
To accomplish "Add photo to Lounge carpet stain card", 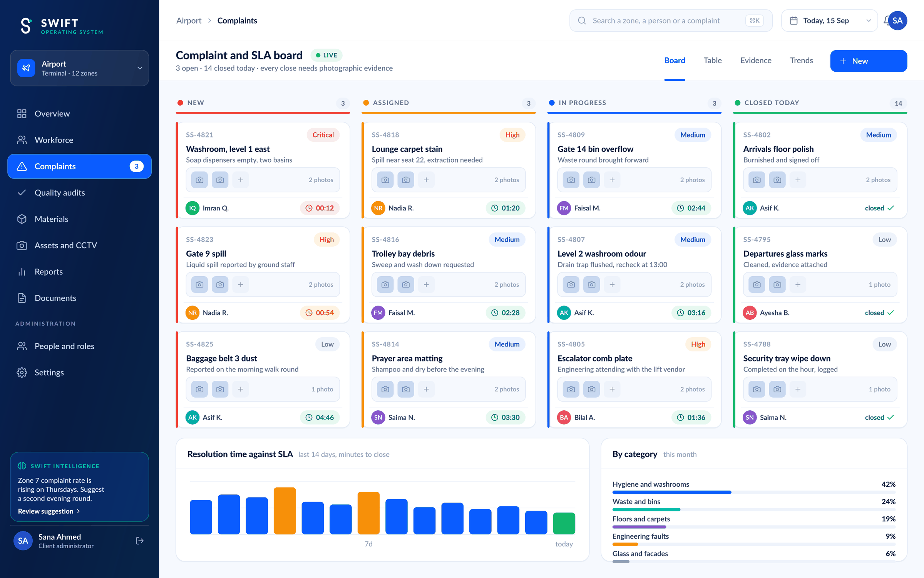I will [426, 180].
